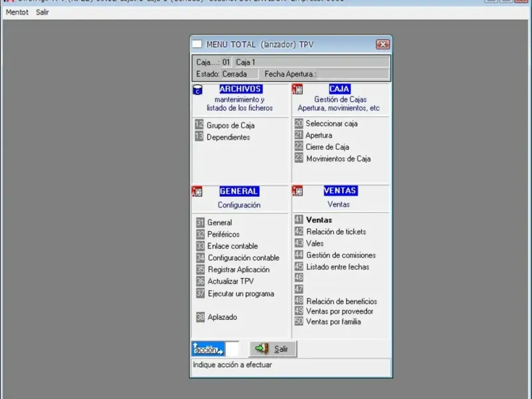
Task: Open the Salir menu in menu bar
Action: 43,12
